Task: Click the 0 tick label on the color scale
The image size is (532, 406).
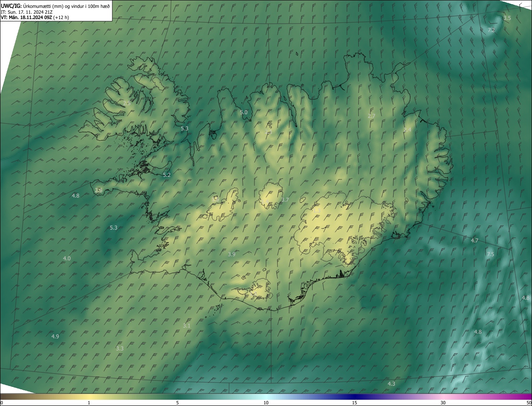Action: [2, 403]
